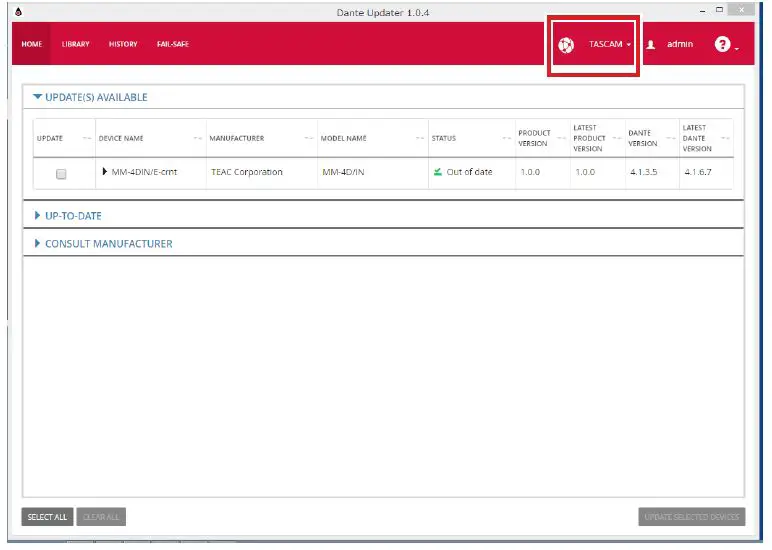
Task: Click the Dante Updater app icon in title bar
Action: pyautogui.click(x=18, y=11)
